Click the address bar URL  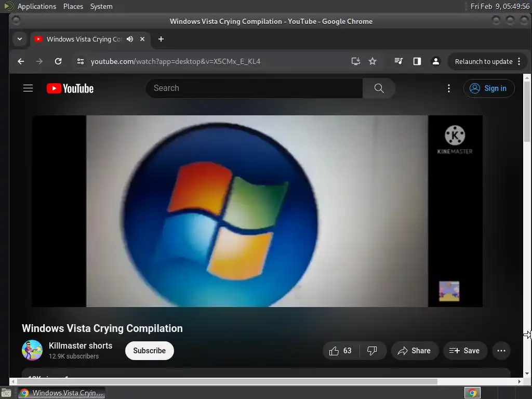(176, 61)
